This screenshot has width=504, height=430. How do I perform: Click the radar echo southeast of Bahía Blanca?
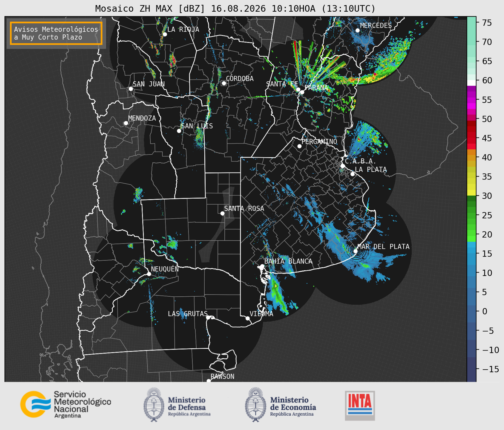pyautogui.click(x=278, y=295)
